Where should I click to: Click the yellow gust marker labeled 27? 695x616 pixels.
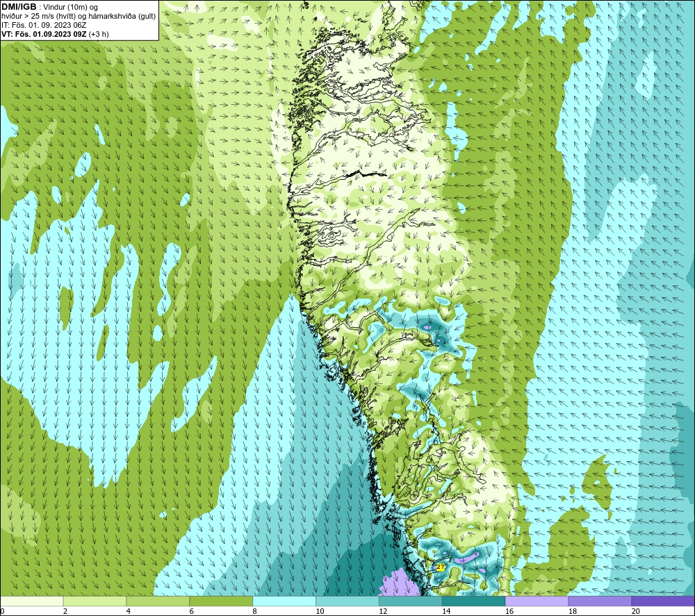coord(440,567)
